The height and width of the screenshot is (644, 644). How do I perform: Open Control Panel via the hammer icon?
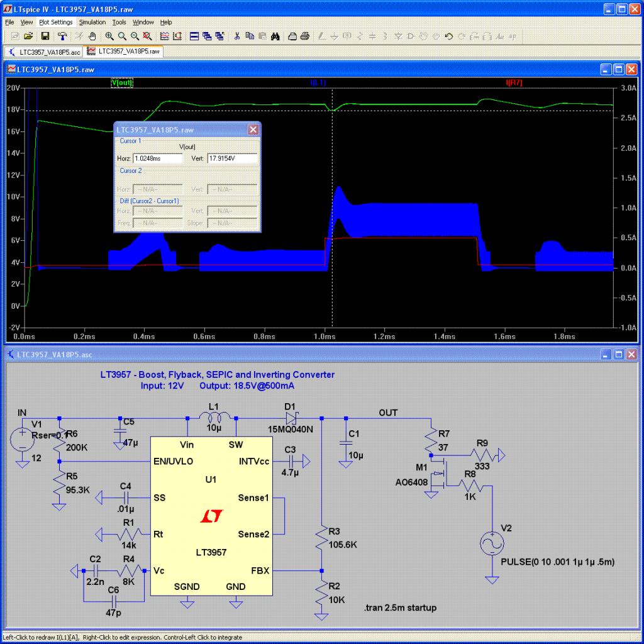point(62,36)
